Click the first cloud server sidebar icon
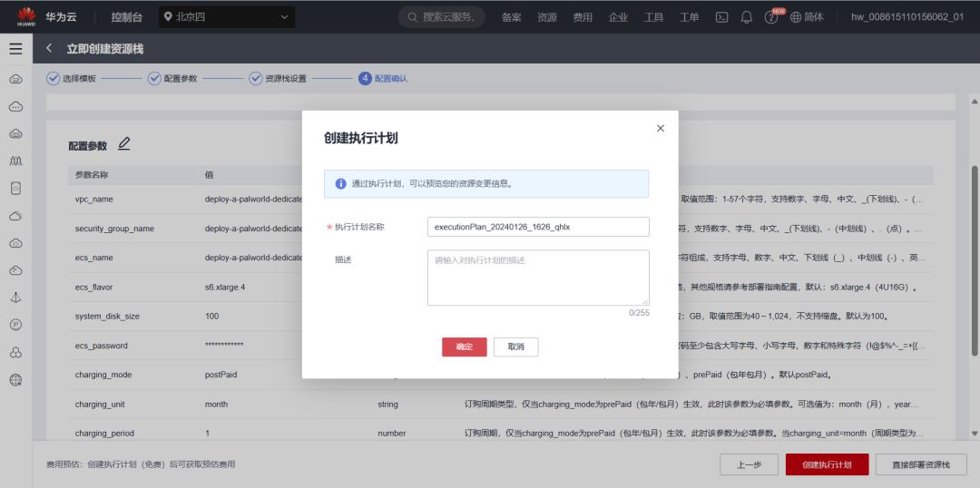 coord(15,79)
